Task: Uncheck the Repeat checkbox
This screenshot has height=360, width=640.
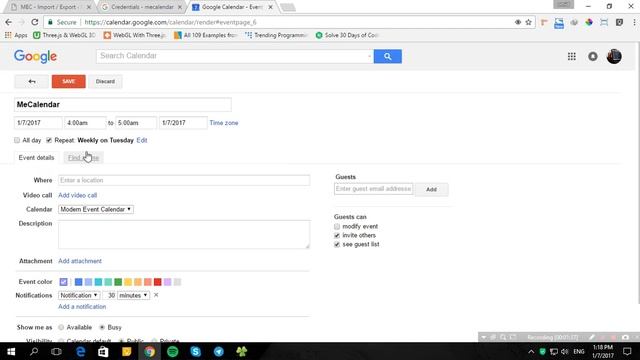Action: (x=49, y=140)
